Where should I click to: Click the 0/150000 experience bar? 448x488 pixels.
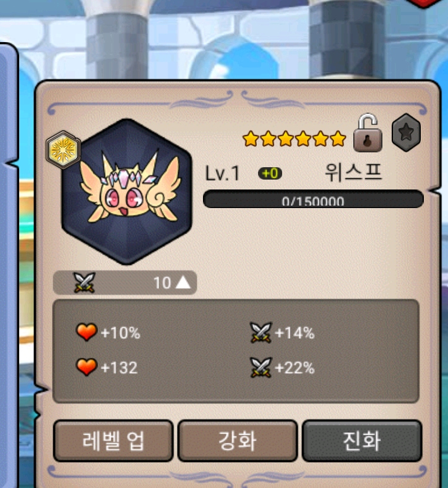(x=313, y=199)
